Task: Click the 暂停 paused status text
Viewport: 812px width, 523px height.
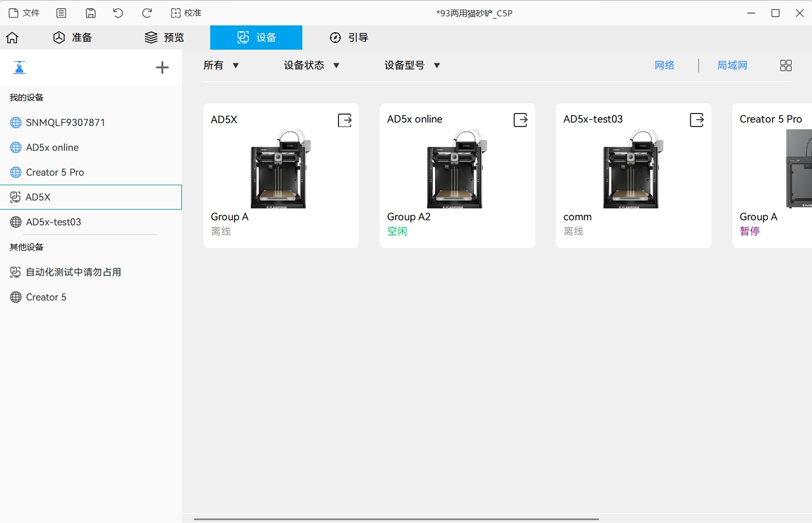Action: [750, 232]
